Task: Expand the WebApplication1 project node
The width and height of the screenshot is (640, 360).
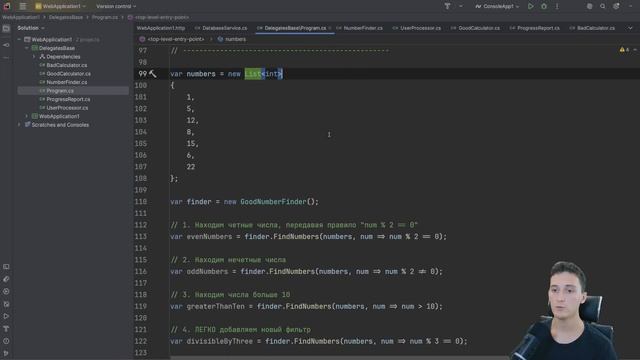Action: click(x=27, y=116)
